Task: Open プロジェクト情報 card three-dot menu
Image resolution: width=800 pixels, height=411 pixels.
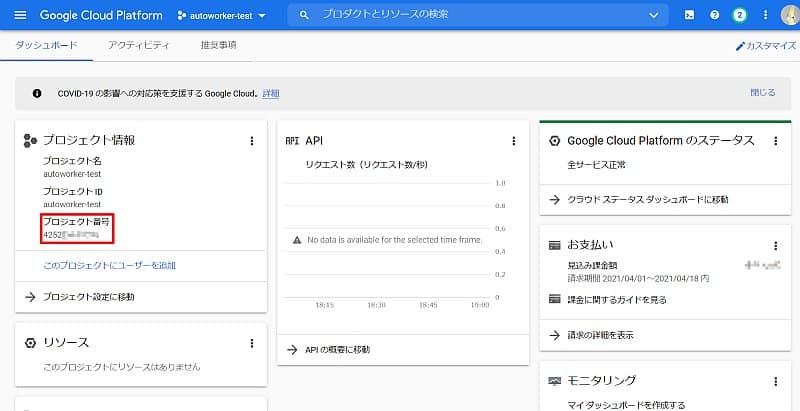Action: (252, 141)
